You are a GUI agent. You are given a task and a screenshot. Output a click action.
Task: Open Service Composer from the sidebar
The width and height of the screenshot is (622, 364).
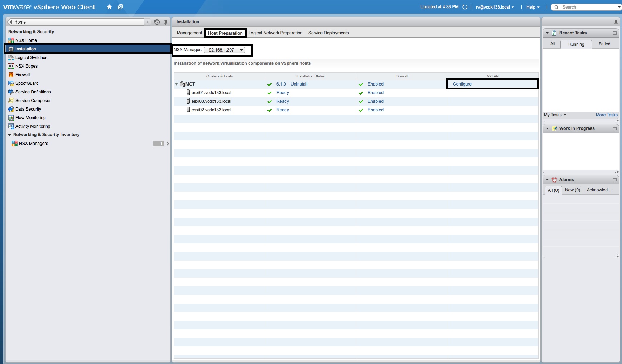(x=33, y=101)
